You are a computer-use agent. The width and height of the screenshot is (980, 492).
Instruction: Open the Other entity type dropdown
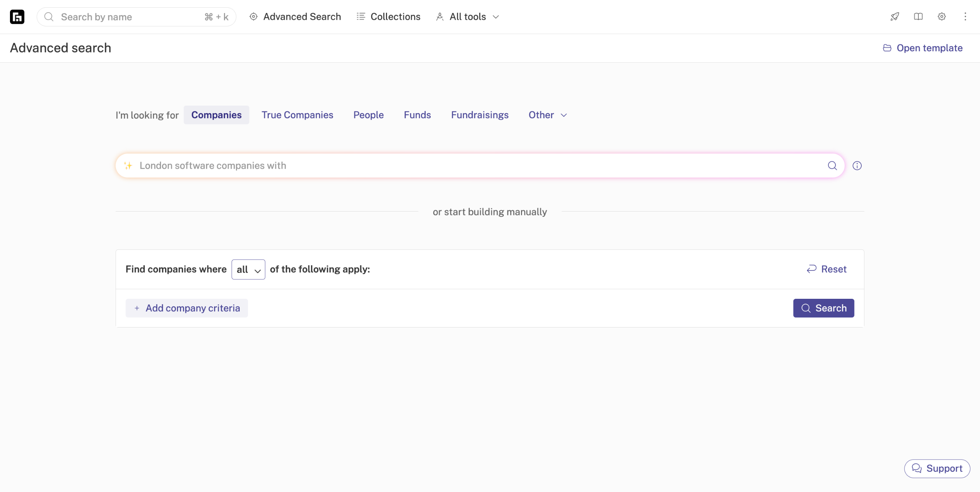[x=547, y=115]
